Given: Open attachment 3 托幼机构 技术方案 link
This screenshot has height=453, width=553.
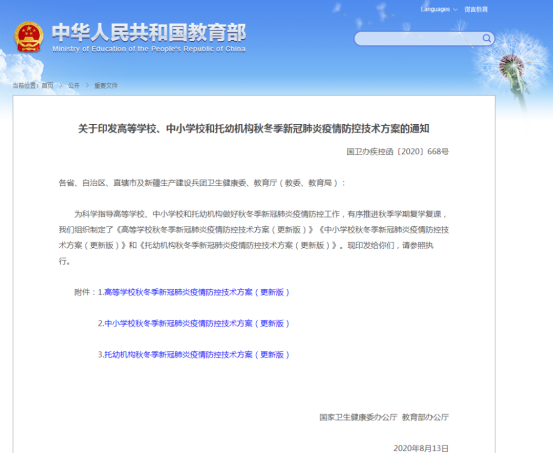Looking at the screenshot, I should [x=197, y=354].
